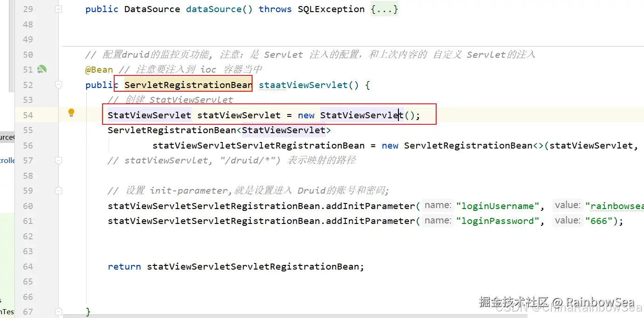
Task: Click the "loginPassword" string literal
Action: [x=498, y=221]
